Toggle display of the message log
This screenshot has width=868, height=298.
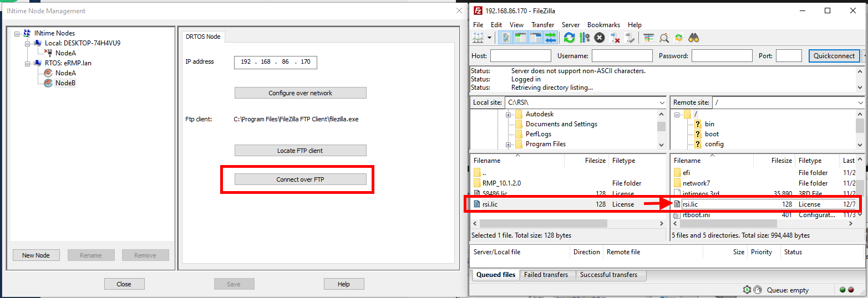pyautogui.click(x=506, y=38)
